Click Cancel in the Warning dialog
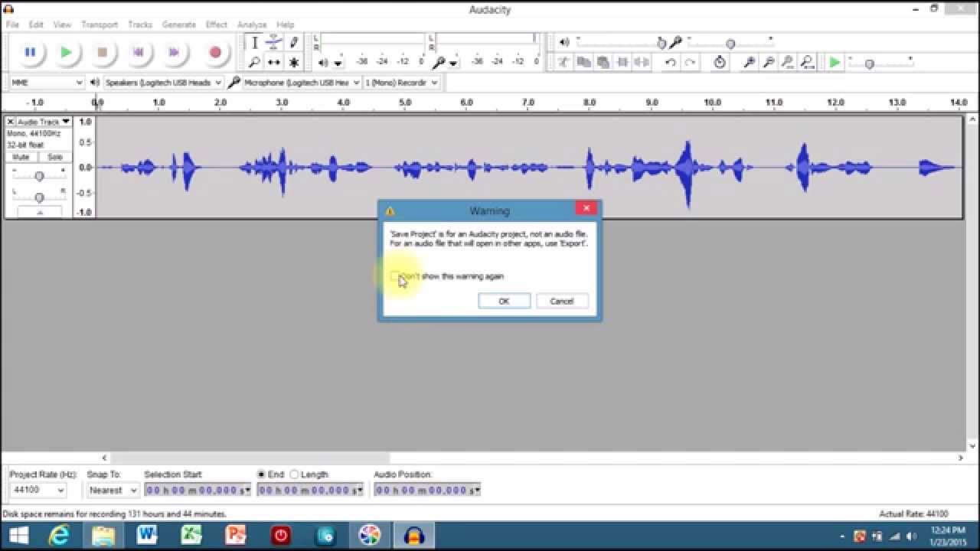Image resolution: width=980 pixels, height=551 pixels. [x=562, y=302]
